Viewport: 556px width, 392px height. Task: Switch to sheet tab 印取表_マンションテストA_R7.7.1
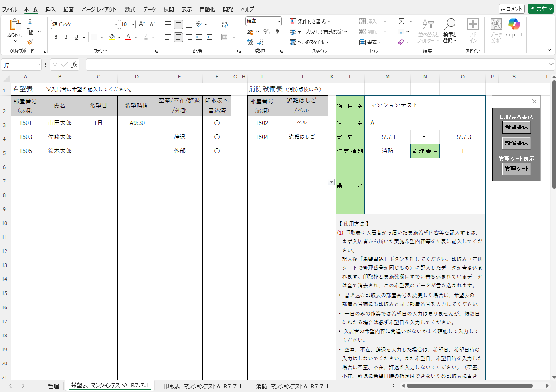click(x=202, y=386)
